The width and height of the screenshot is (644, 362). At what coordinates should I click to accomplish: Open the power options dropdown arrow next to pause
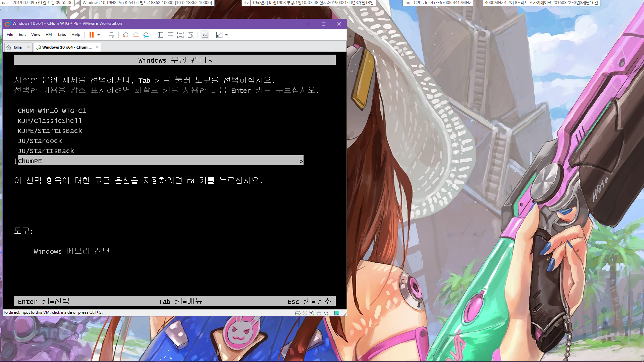tap(99, 35)
